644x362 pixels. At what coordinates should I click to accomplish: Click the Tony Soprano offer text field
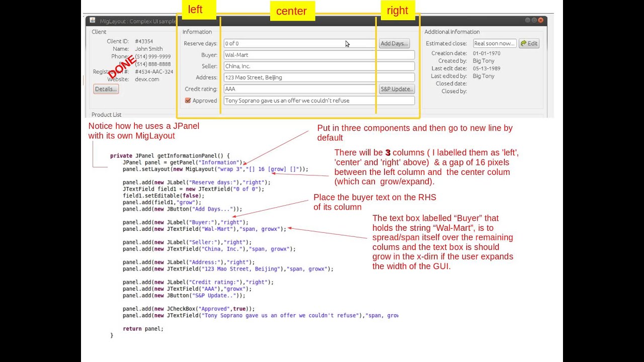click(319, 101)
